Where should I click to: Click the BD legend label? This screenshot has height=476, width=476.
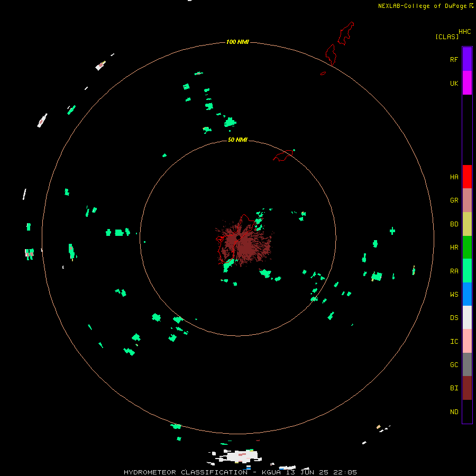(x=454, y=224)
